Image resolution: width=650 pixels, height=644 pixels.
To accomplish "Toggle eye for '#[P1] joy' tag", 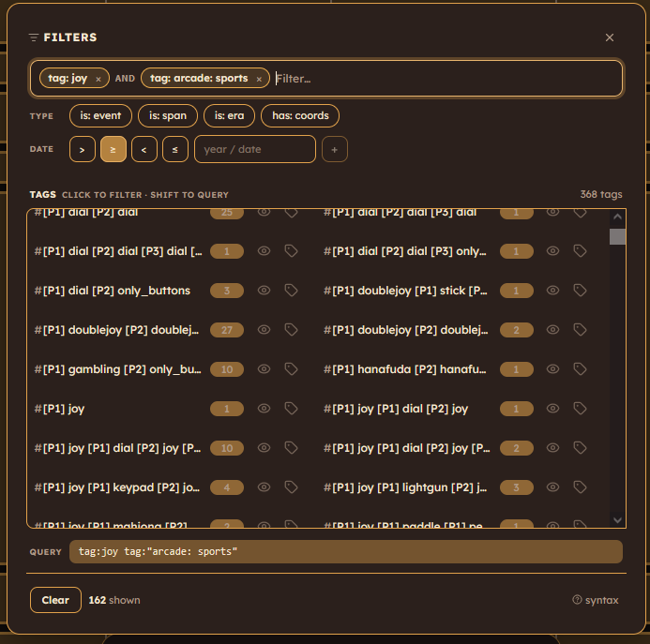I will 265,408.
